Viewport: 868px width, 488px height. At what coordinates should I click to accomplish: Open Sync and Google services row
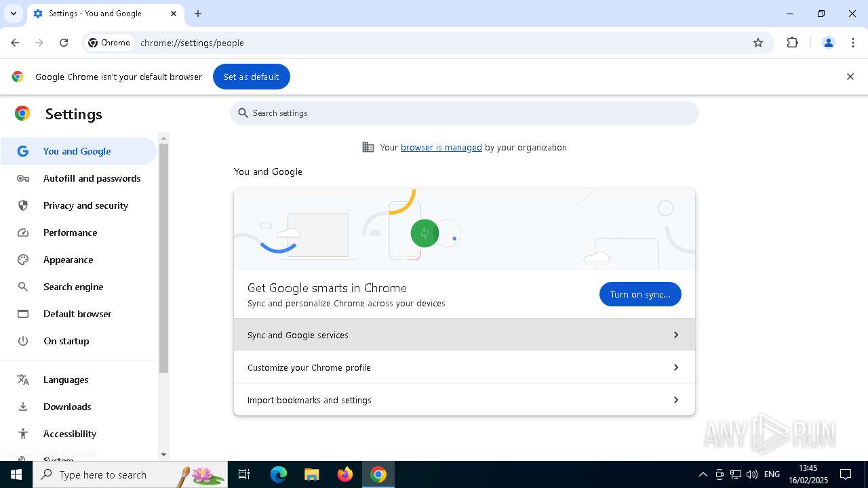[x=465, y=335]
